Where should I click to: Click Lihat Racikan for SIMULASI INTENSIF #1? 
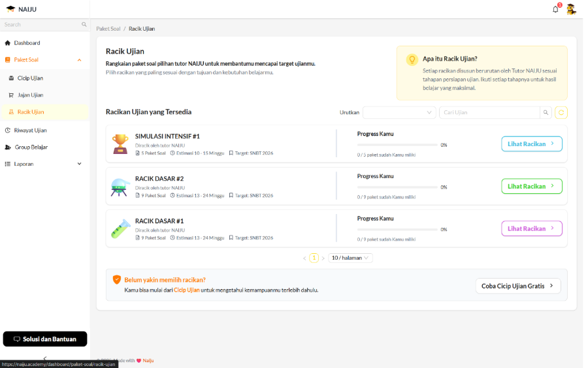pos(532,144)
